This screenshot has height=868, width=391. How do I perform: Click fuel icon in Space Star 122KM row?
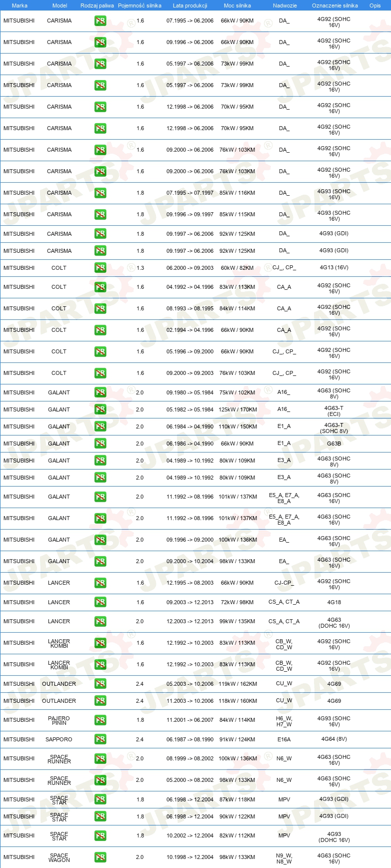pos(100,816)
